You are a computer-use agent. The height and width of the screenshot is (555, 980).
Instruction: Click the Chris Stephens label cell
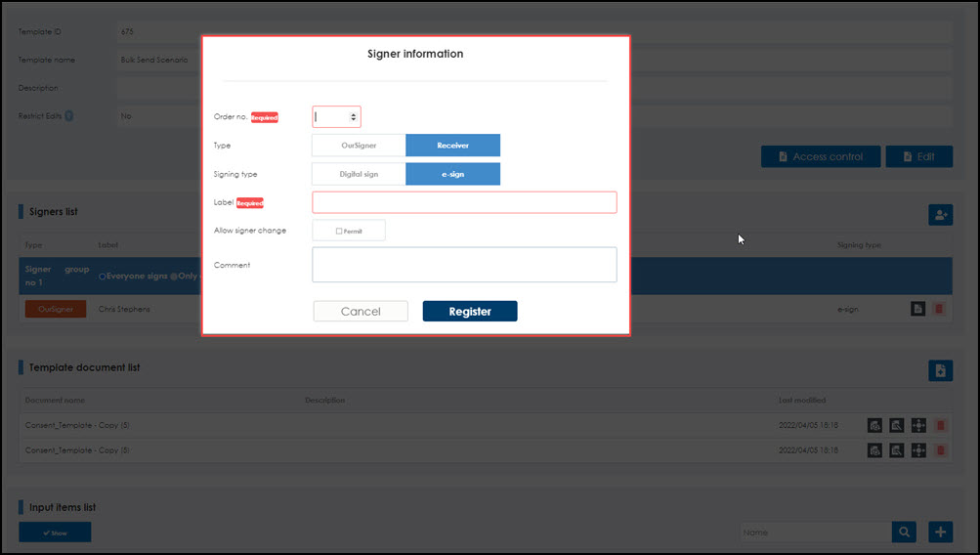tap(124, 309)
